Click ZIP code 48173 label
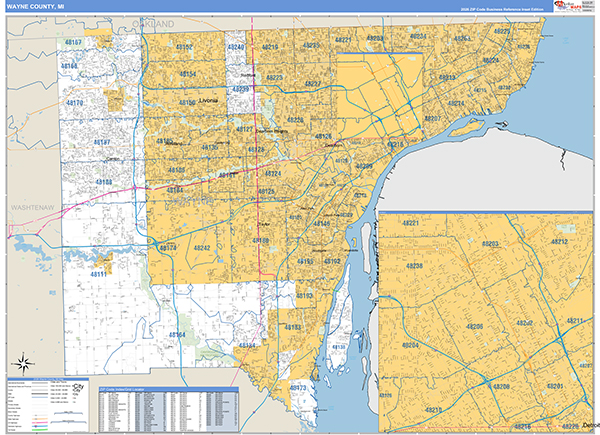This screenshot has width=600, height=435. (297, 386)
